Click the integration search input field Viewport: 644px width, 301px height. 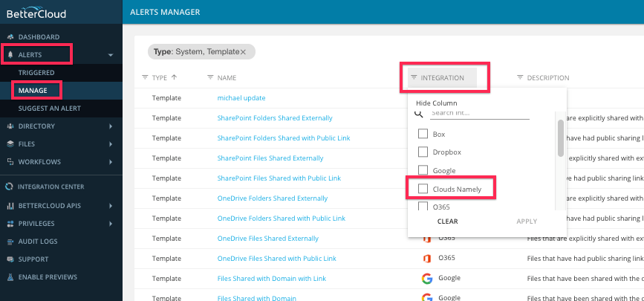(479, 113)
